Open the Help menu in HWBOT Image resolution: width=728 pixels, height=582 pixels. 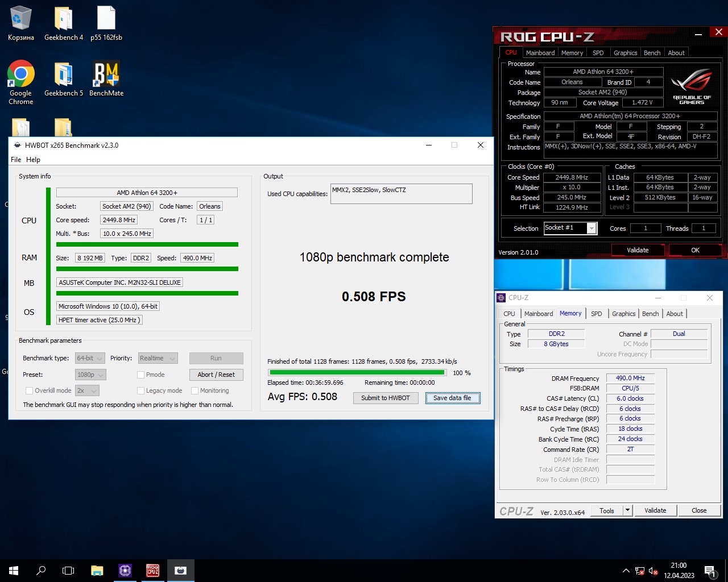tap(33, 160)
